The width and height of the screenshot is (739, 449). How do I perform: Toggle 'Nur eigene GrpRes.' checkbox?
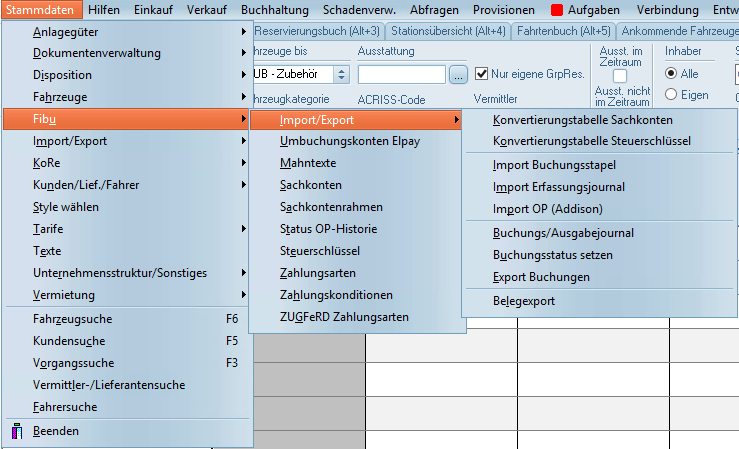(482, 73)
